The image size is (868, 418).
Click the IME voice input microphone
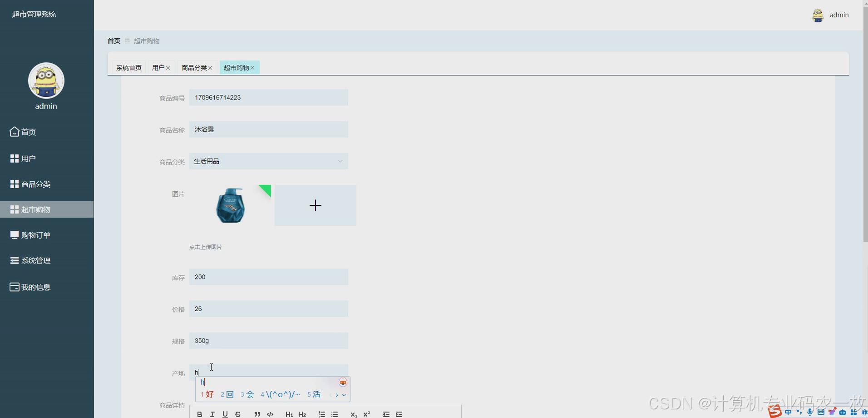[810, 412]
